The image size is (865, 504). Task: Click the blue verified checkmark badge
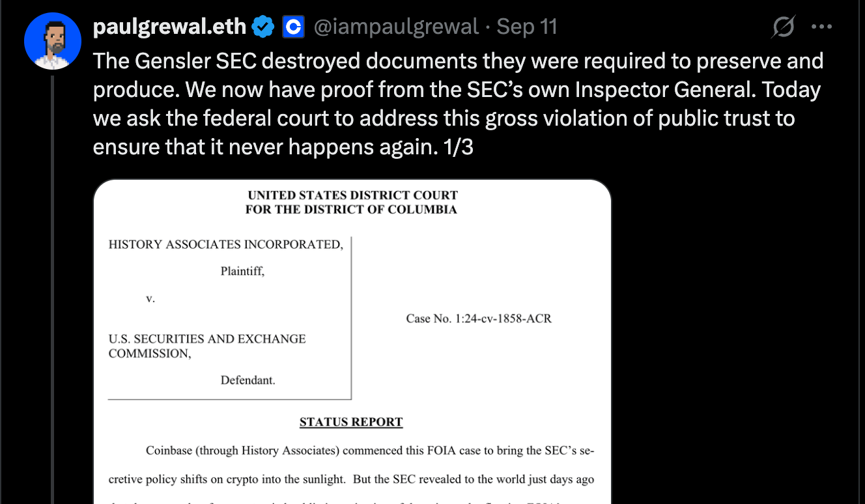click(x=263, y=27)
